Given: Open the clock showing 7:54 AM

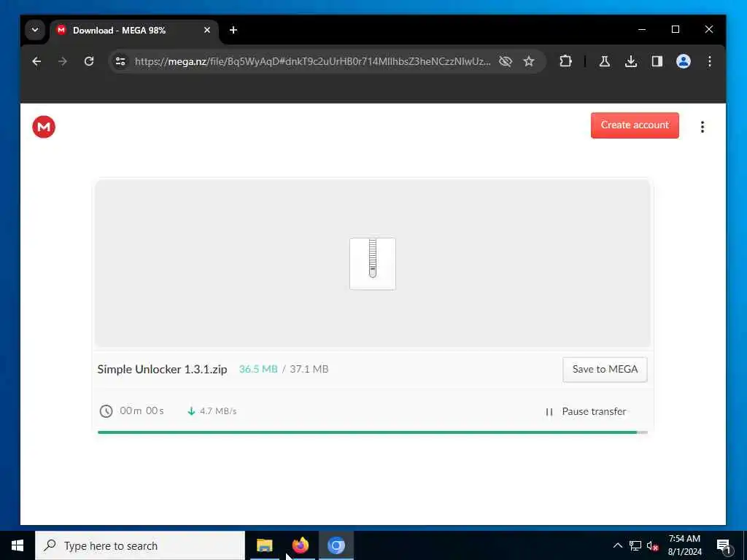Looking at the screenshot, I should coord(684,545).
